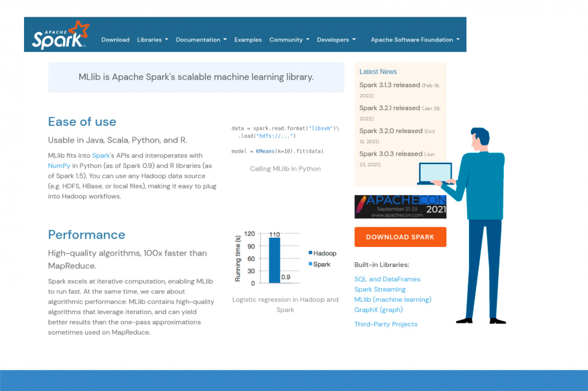The height and width of the screenshot is (391, 588).
Task: Click the Apache Spark logo
Action: tap(59, 35)
